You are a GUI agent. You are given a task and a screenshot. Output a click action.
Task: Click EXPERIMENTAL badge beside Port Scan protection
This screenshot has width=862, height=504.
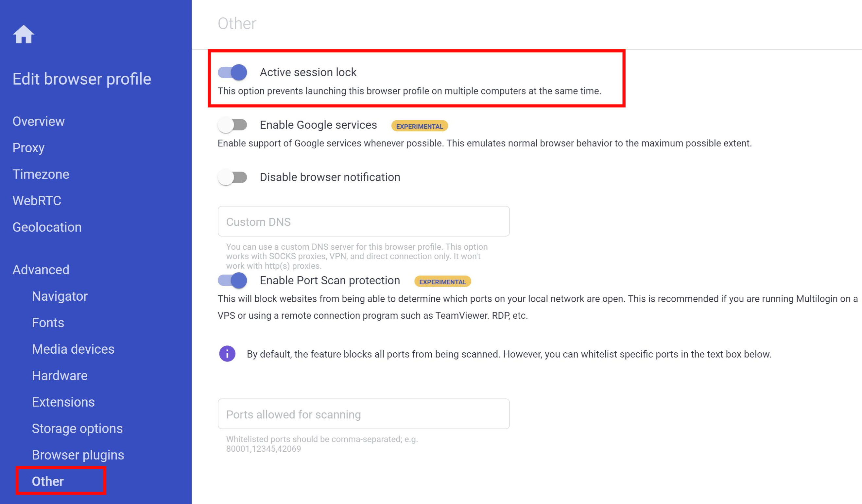pos(443,282)
